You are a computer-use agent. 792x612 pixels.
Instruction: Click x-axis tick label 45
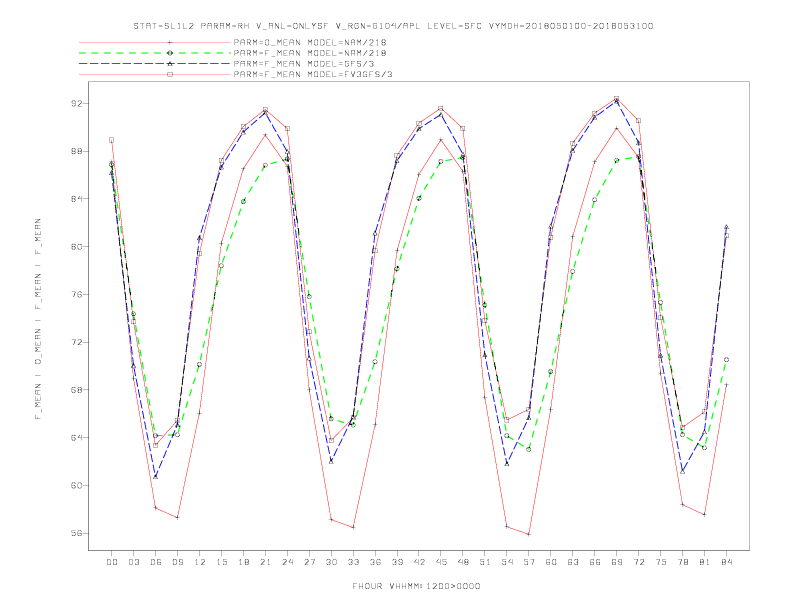coord(441,562)
